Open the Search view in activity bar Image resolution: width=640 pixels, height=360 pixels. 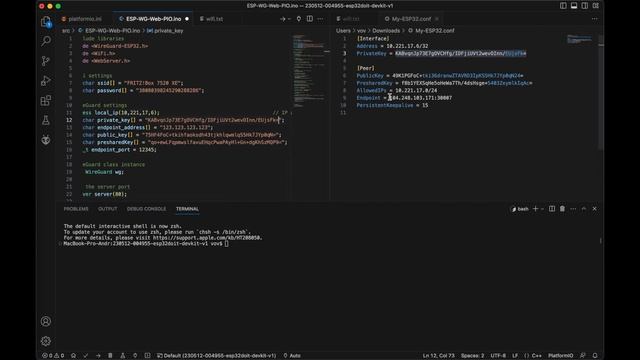coord(46,41)
